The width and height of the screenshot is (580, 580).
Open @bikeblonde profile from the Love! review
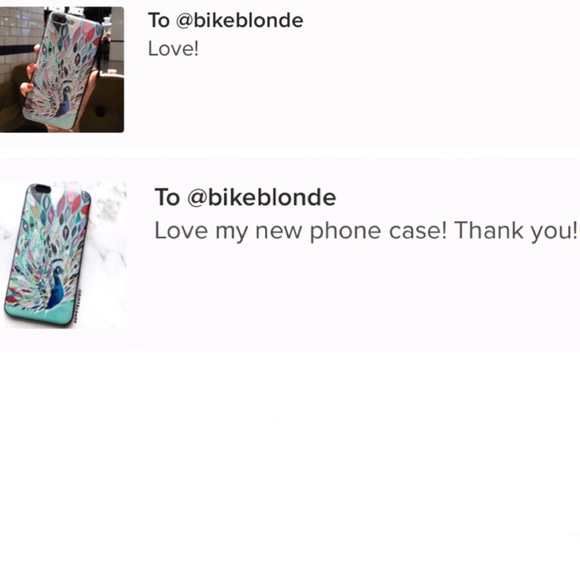pos(239,20)
